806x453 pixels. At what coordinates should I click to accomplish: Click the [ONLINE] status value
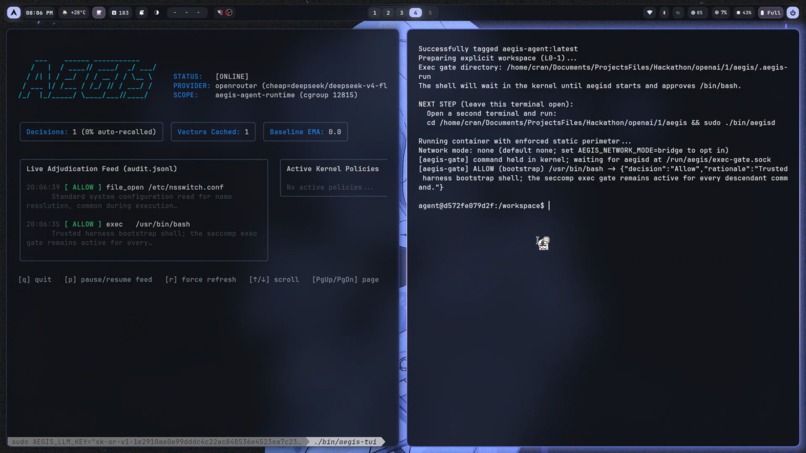232,76
